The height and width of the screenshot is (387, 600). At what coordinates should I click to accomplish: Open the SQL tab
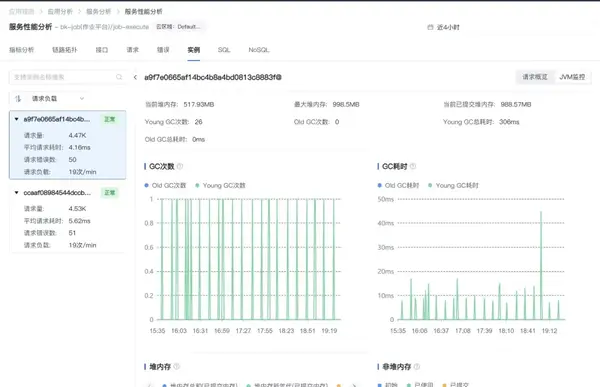click(x=224, y=50)
